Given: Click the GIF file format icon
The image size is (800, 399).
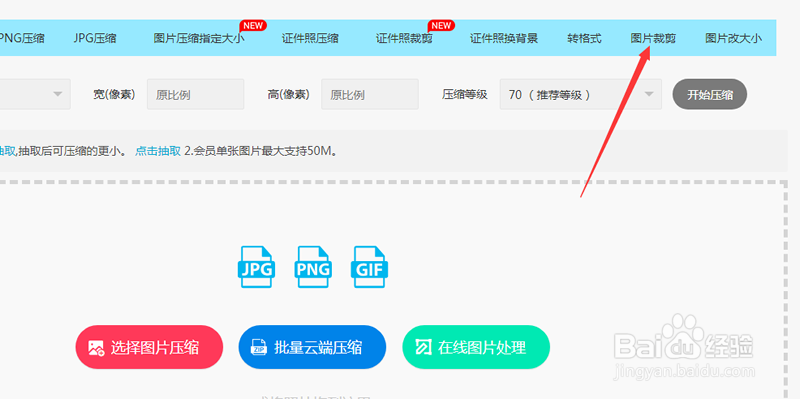Looking at the screenshot, I should [369, 267].
